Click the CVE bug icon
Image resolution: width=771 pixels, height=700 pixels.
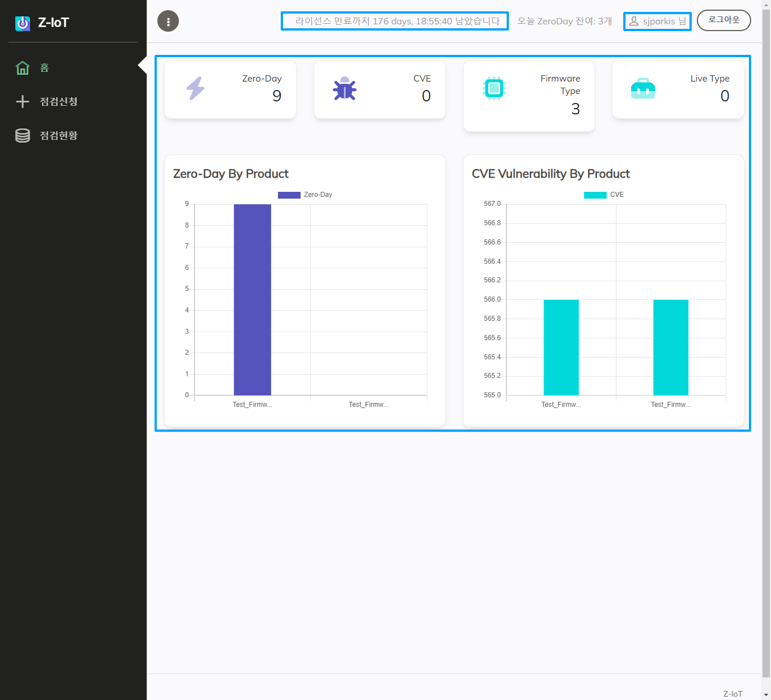pyautogui.click(x=345, y=89)
